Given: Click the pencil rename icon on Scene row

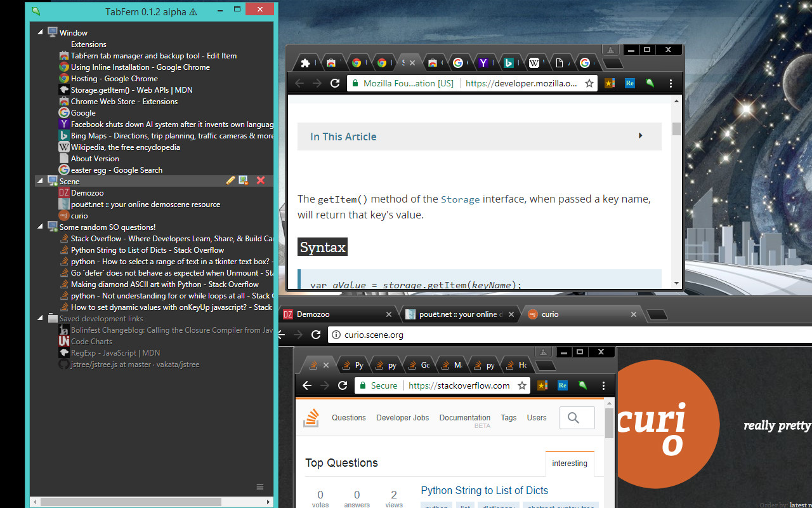Looking at the screenshot, I should coord(230,181).
